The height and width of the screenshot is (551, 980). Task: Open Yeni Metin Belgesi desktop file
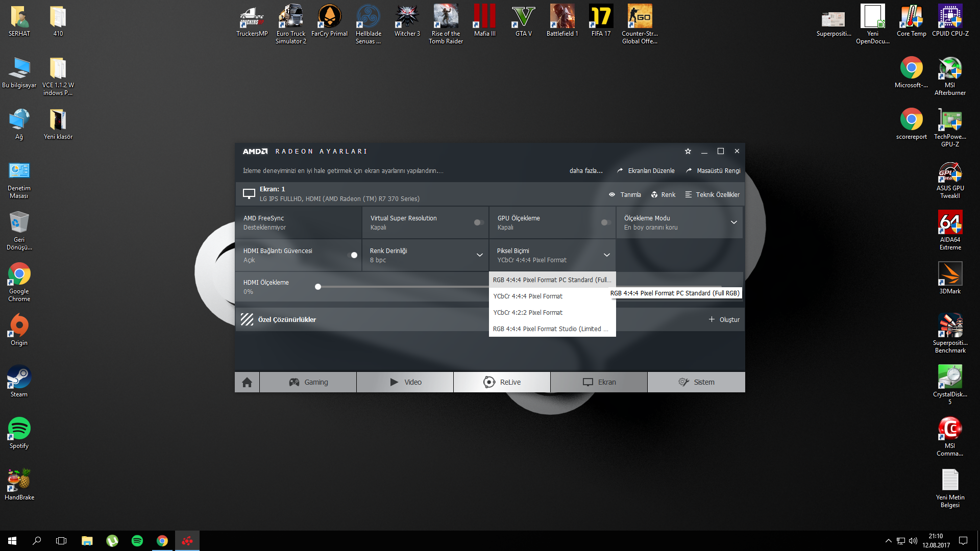click(x=950, y=488)
